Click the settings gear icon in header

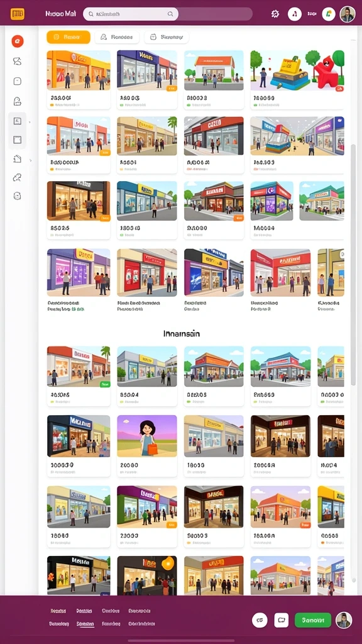275,14
